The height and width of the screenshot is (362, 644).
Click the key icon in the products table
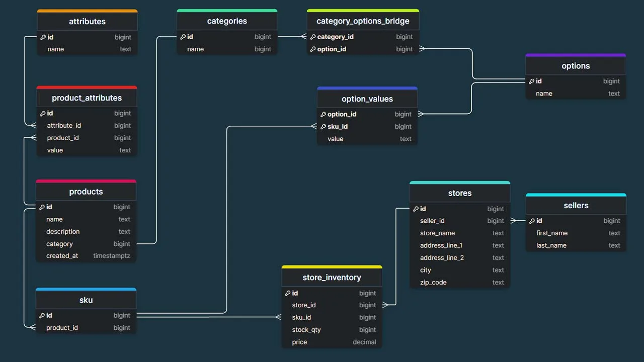pyautogui.click(x=42, y=207)
